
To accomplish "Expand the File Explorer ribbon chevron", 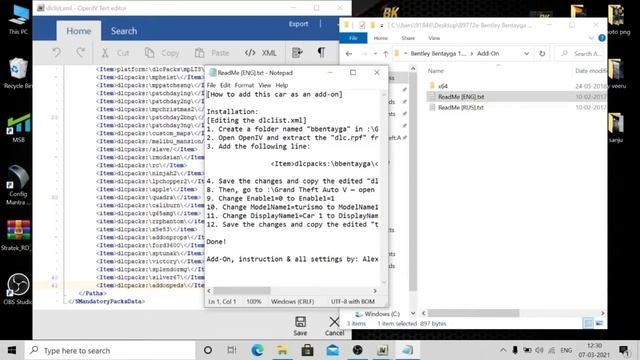I will coord(591,38).
